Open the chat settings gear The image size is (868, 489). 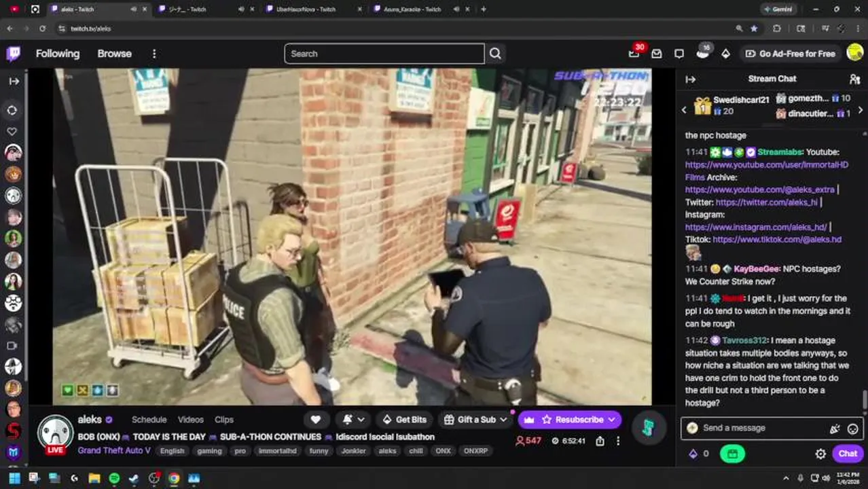pos(820,454)
